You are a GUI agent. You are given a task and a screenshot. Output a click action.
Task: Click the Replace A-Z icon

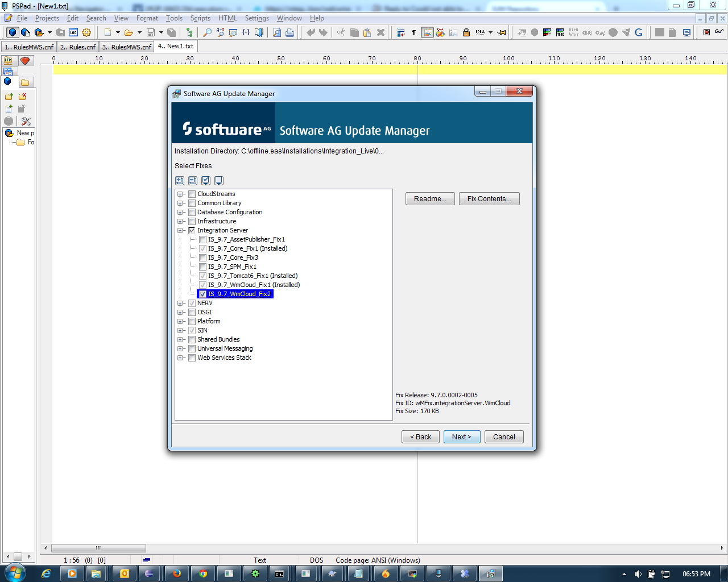coord(220,32)
